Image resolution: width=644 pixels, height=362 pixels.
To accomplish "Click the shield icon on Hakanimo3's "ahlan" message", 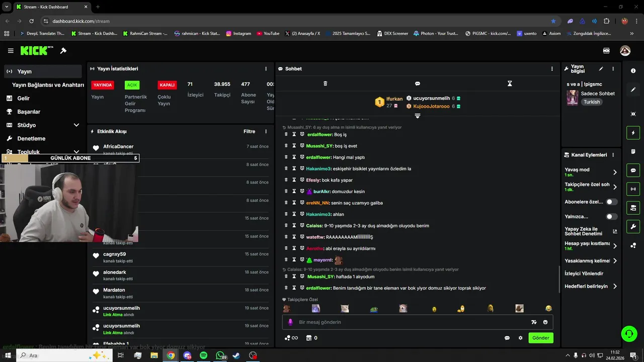I will pos(302,214).
